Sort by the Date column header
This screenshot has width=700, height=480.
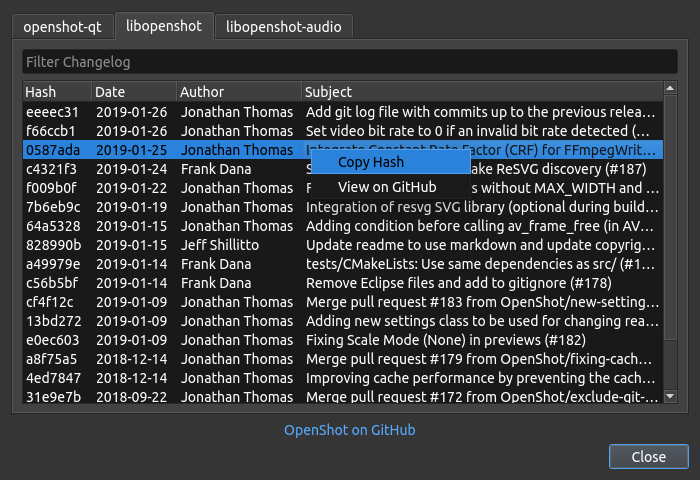(x=133, y=92)
